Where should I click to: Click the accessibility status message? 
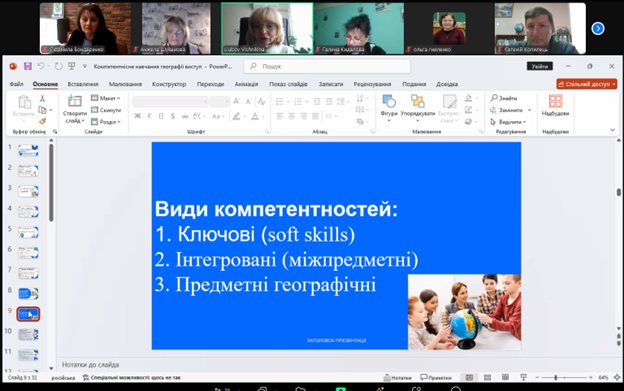pos(131,377)
